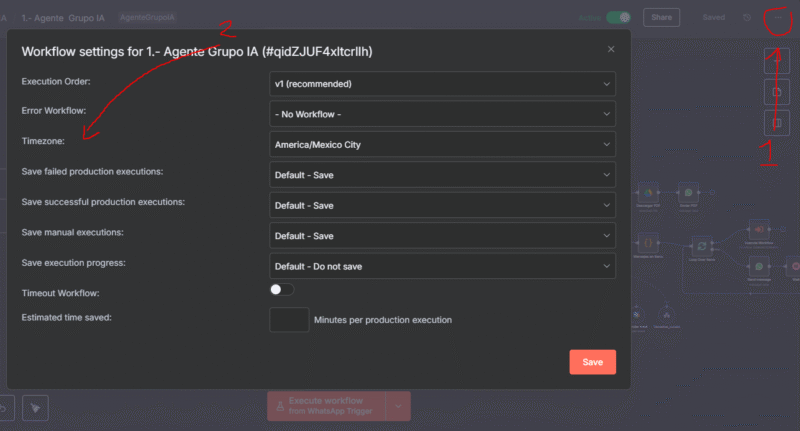Click the Share button
The width and height of the screenshot is (800, 431).
point(661,18)
